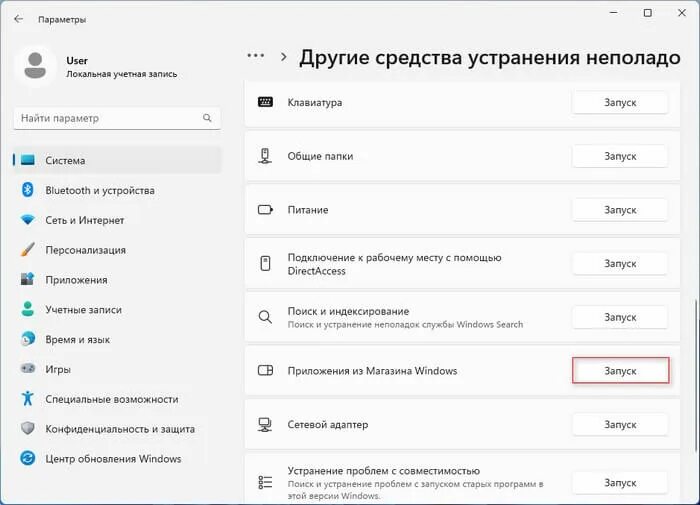
Task: Click the Конфиденциальность и защита shield icon
Action: (x=28, y=428)
